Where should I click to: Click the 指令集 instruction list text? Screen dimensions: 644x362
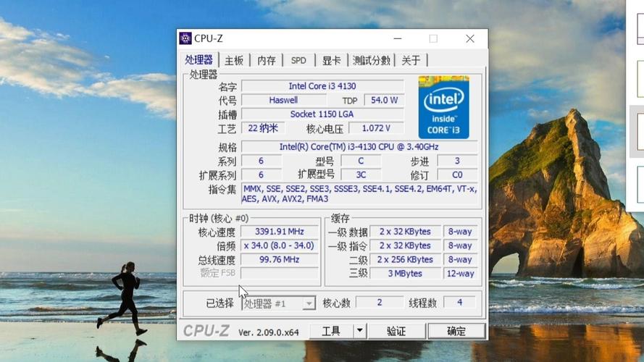(359, 194)
